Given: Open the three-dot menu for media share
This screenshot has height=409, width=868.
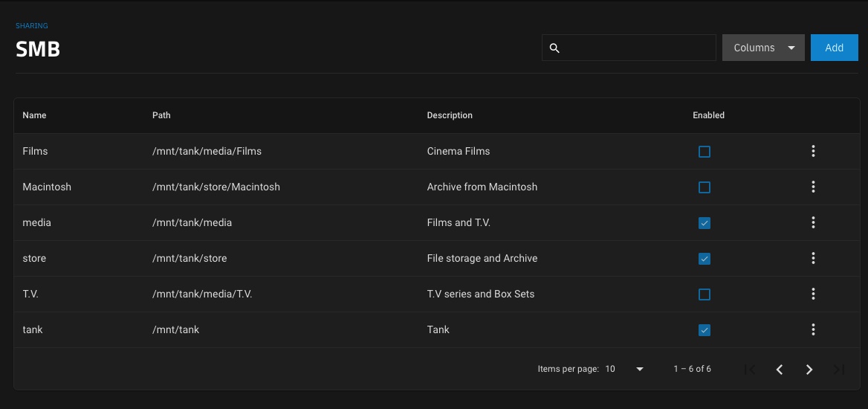Looking at the screenshot, I should [x=813, y=222].
